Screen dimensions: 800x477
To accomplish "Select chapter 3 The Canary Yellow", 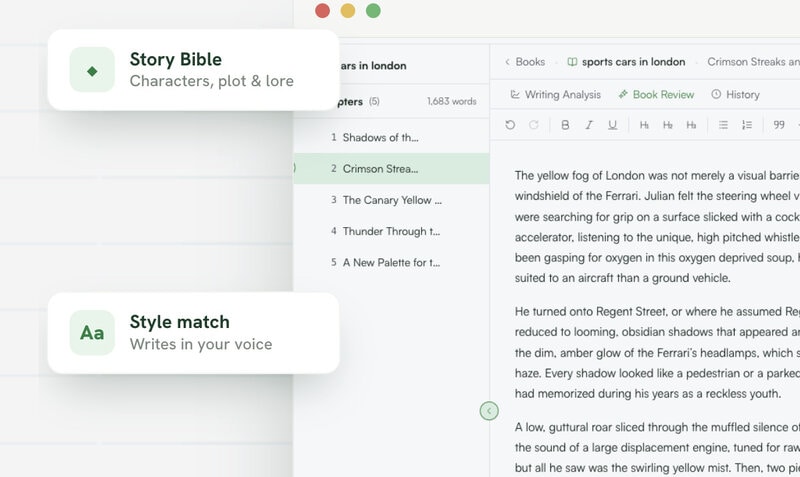I will 391,200.
